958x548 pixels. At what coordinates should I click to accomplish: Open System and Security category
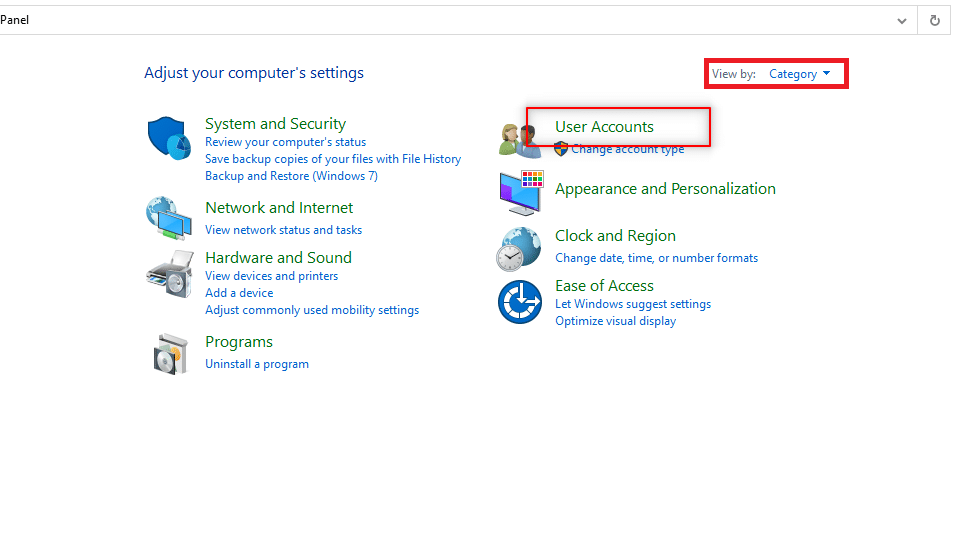click(276, 124)
